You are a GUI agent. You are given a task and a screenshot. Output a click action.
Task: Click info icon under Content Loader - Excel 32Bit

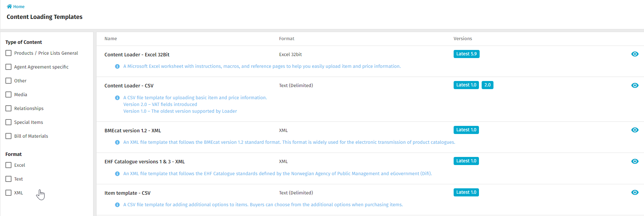click(x=117, y=66)
